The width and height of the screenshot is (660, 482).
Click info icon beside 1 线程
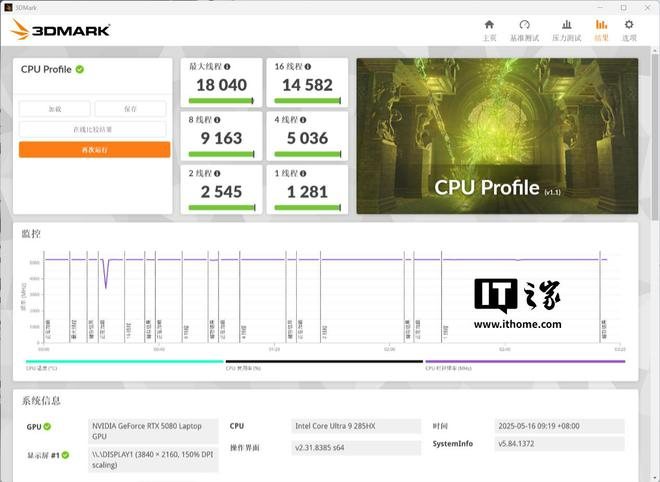(303, 173)
